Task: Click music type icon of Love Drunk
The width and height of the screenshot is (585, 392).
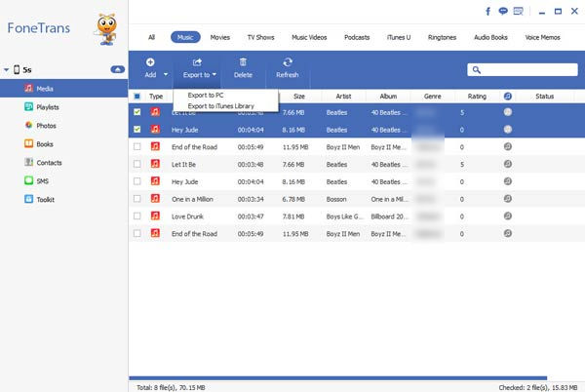Action: coord(155,216)
